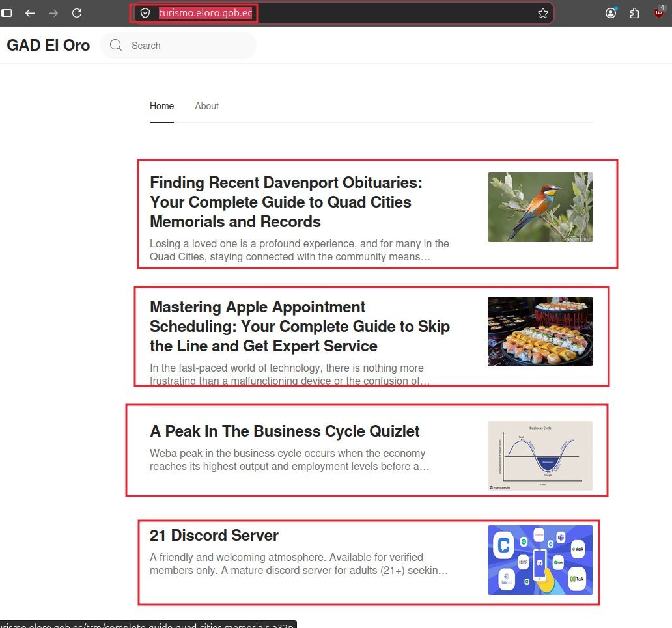This screenshot has height=628, width=672.
Task: Open Mastering Apple Appointment Scheduling article
Action: coord(300,327)
